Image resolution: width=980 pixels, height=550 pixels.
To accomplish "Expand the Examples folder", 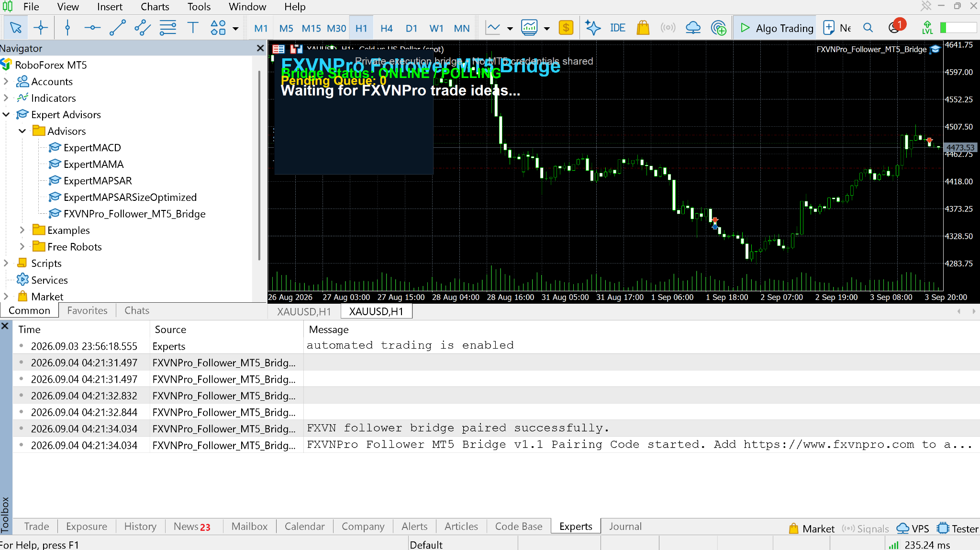I will pos(22,230).
